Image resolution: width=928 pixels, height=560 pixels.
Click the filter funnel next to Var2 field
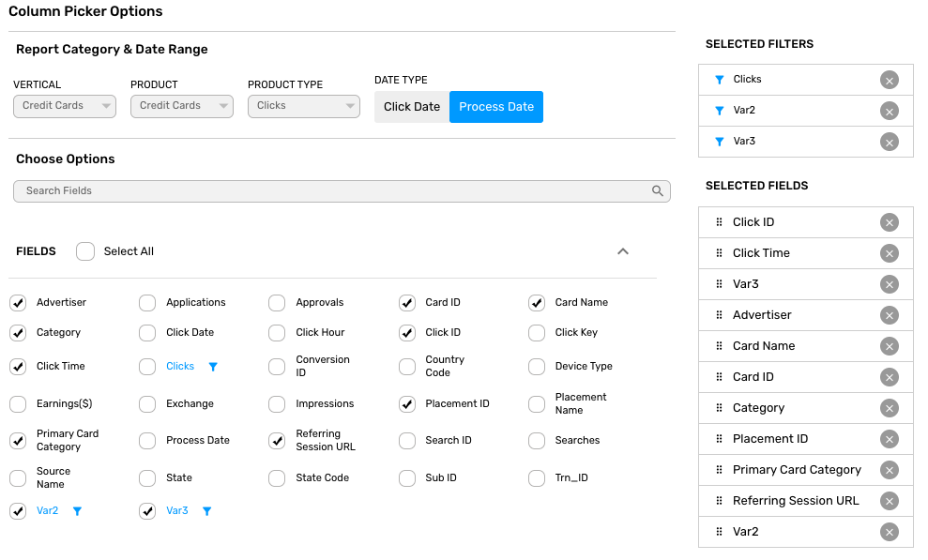[77, 511]
